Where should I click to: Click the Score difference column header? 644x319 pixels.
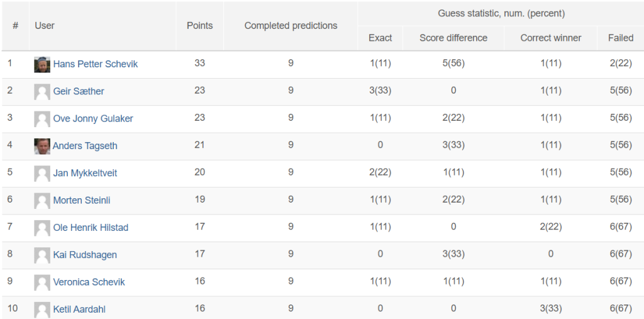(453, 38)
